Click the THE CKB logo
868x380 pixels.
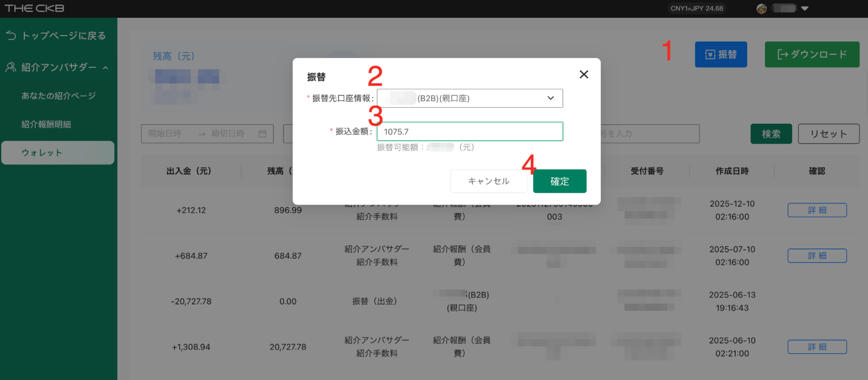(x=34, y=8)
